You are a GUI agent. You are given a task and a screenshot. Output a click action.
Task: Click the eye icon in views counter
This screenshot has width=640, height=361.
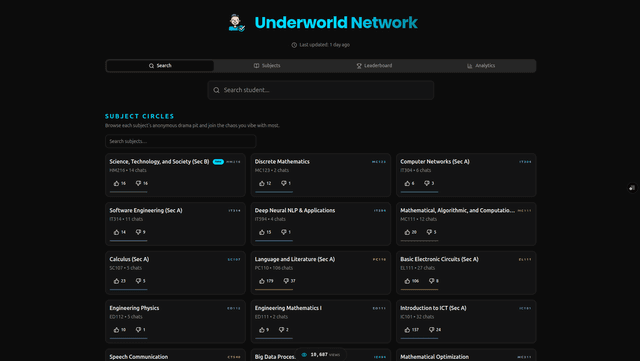[x=304, y=354]
